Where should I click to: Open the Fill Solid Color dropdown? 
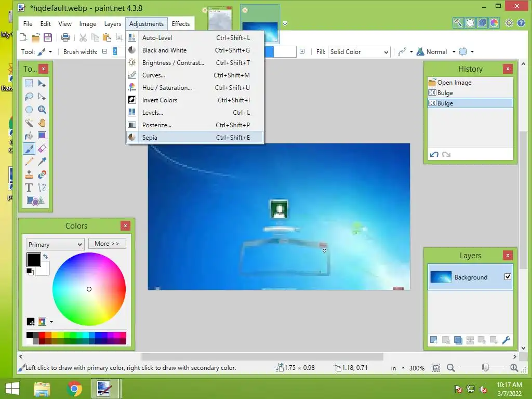coord(359,52)
